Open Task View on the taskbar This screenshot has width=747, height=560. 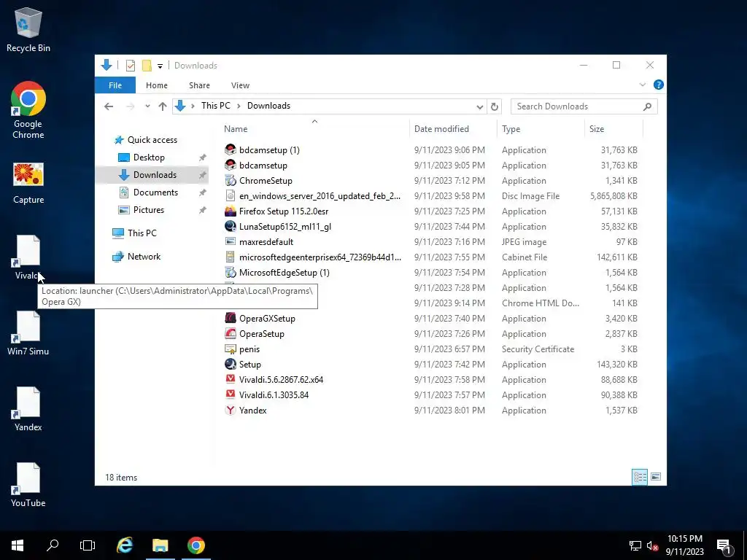tap(88, 545)
